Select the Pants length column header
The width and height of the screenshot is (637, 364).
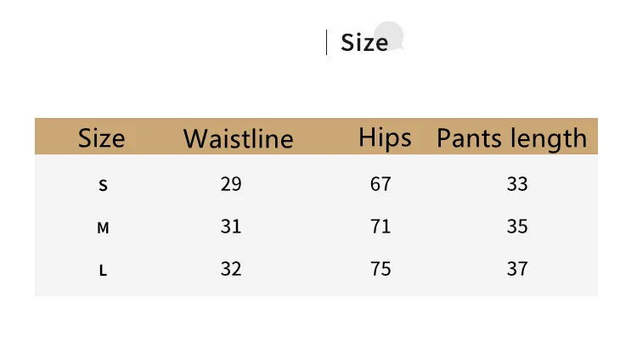pyautogui.click(x=511, y=137)
